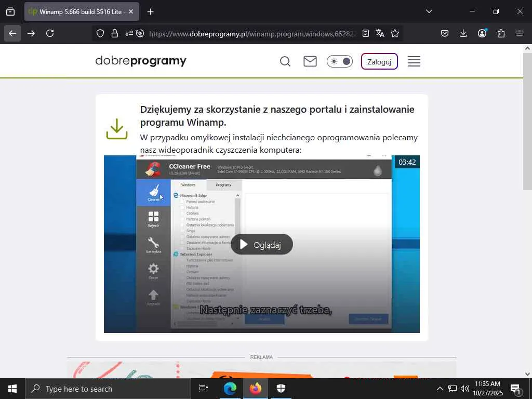This screenshot has width=532, height=399.
Task: Go back to the previous page
Action: click(x=12, y=33)
